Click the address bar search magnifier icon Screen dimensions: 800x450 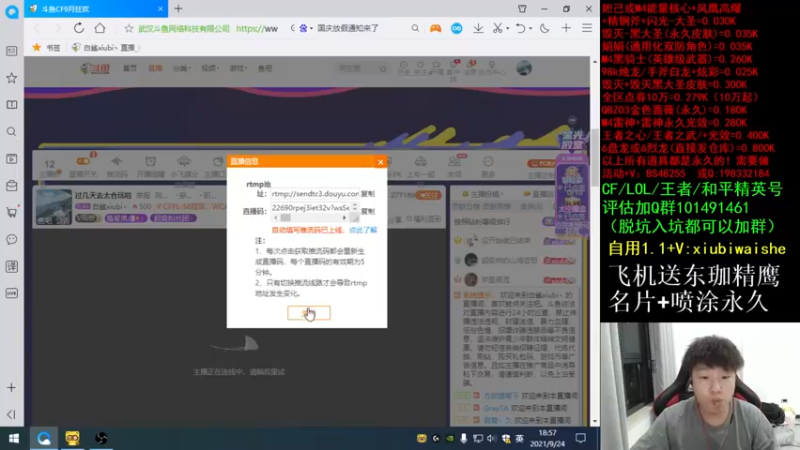(x=415, y=29)
